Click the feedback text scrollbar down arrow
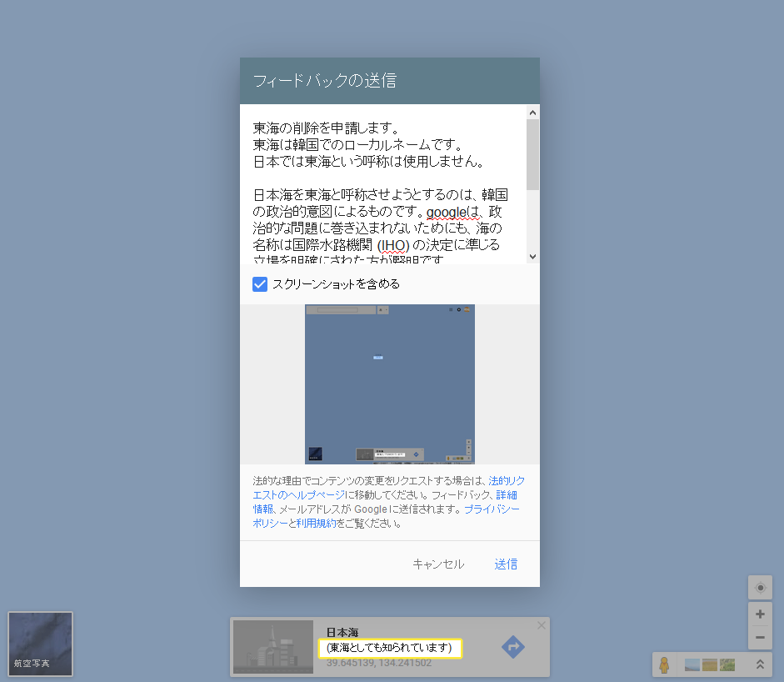 click(x=533, y=257)
